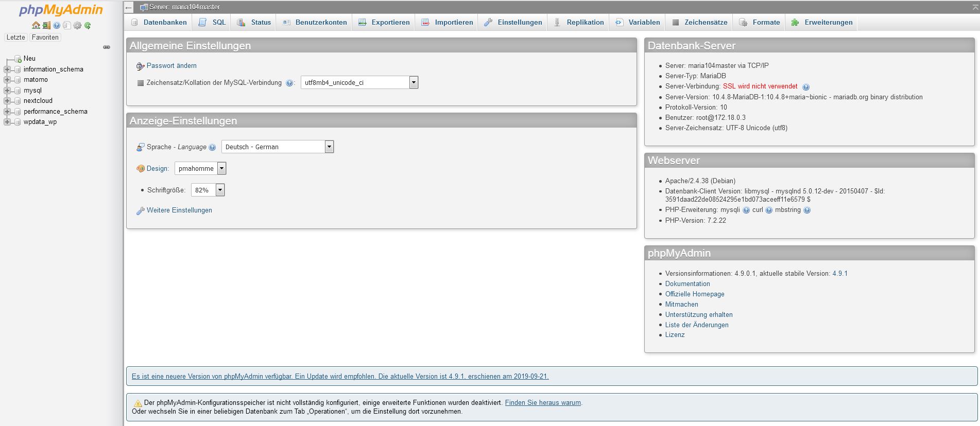The image size is (980, 426).
Task: Click the Favoriten button in the sidebar
Action: pos(45,38)
